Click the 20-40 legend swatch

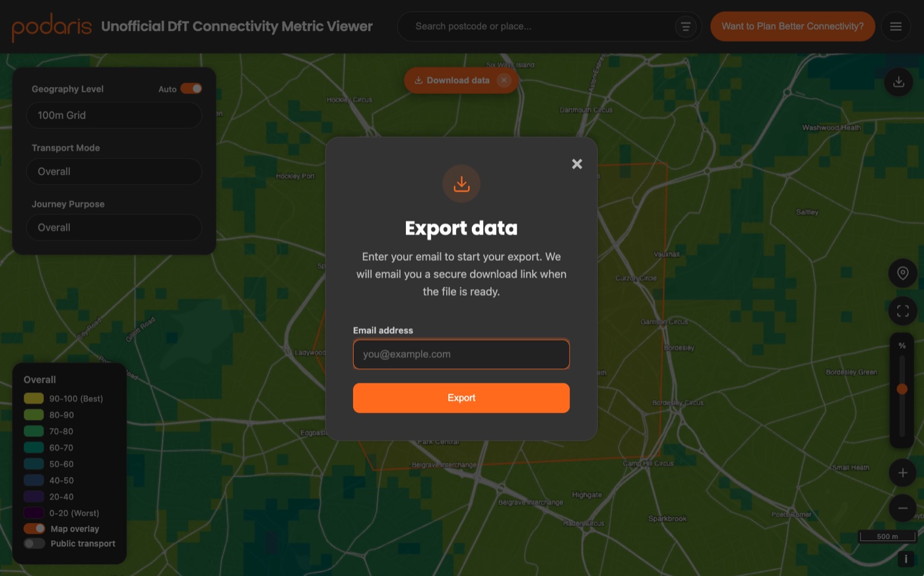point(34,496)
